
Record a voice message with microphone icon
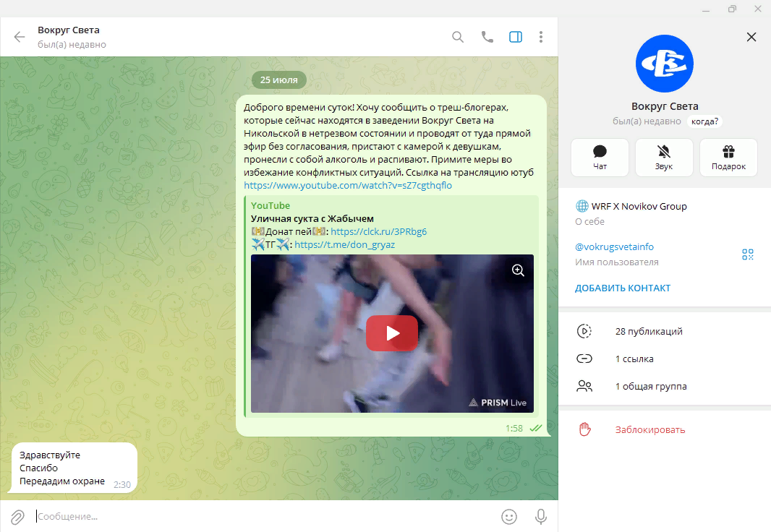point(541,517)
